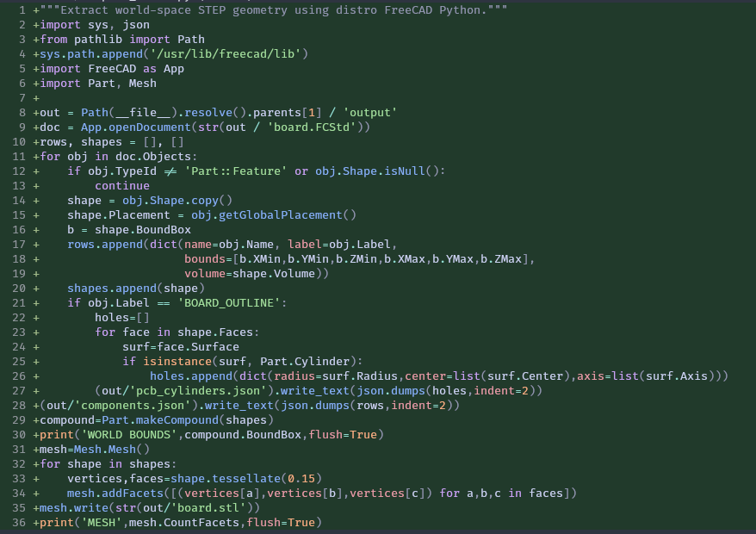This screenshot has height=534, width=756.
Task: Click the getGlobalPlacement method call
Action: 280,215
